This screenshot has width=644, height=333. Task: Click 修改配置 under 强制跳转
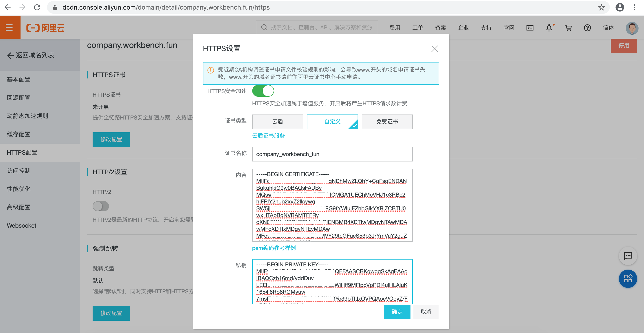click(111, 313)
